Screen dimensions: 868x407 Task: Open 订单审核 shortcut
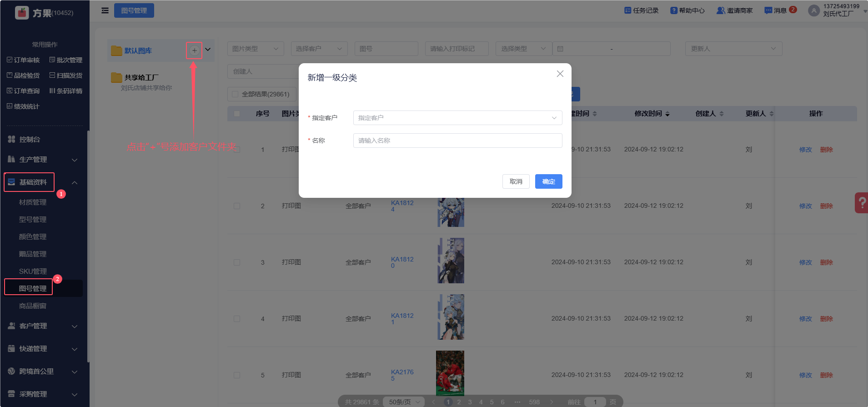tap(23, 60)
